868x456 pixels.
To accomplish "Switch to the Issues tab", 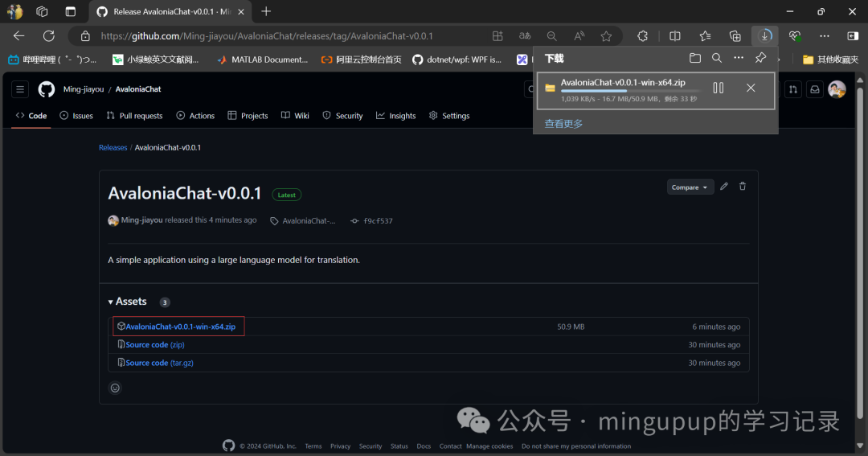I will [x=77, y=116].
